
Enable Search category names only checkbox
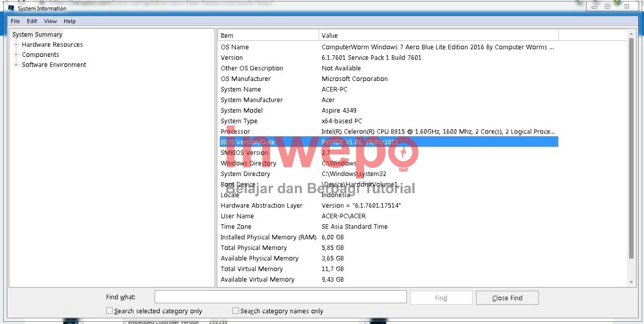[235, 311]
